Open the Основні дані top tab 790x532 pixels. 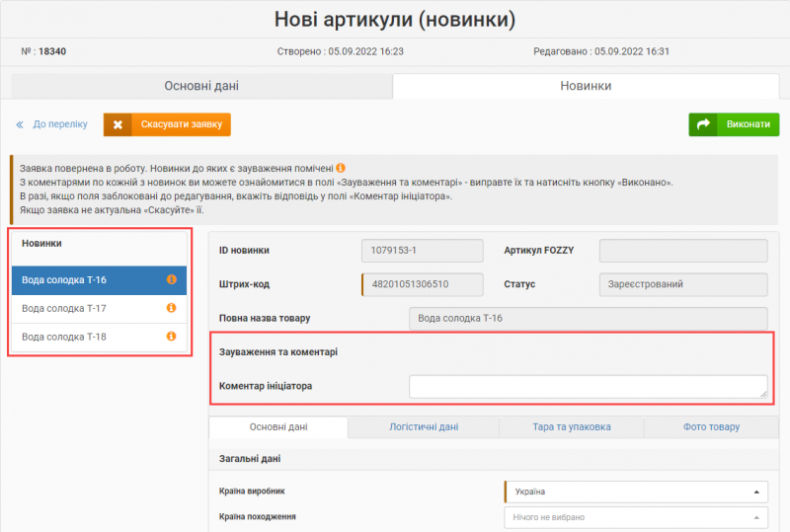pos(201,86)
